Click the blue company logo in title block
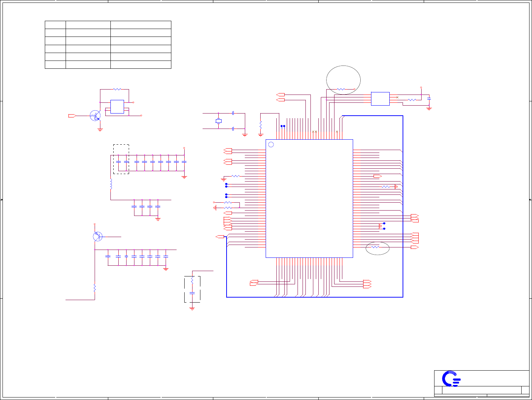This screenshot has height=400, width=532. [451, 379]
